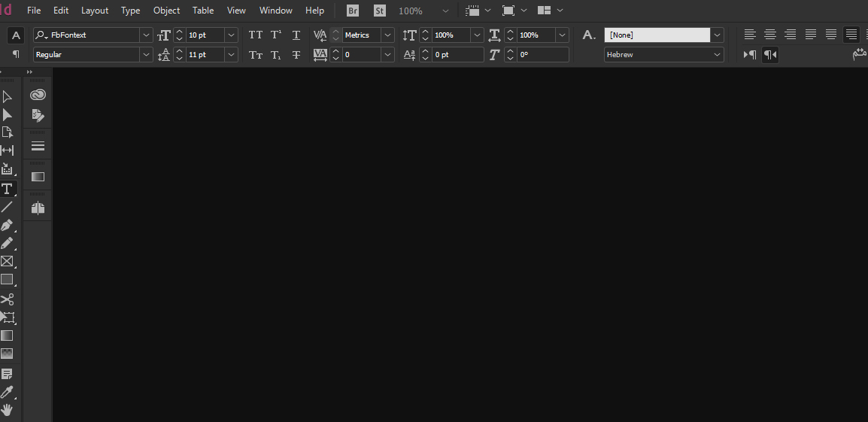Open the Gradient panel in the dock
This screenshot has width=868, height=422.
(x=38, y=177)
